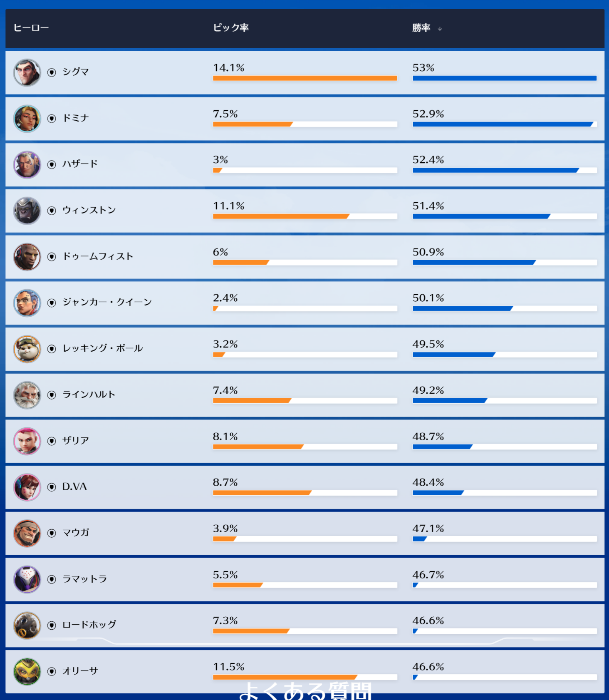
Task: Click the Domina hero portrait
Action: 27,119
